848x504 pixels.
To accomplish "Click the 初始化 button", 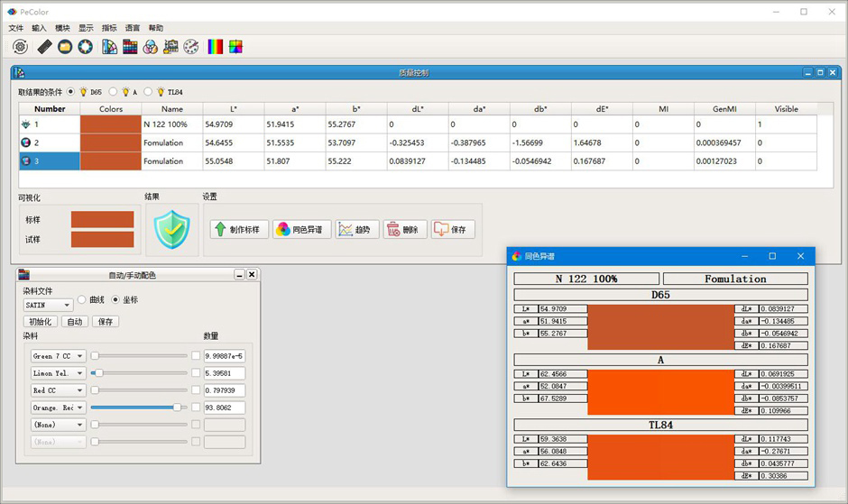I will 41,322.
